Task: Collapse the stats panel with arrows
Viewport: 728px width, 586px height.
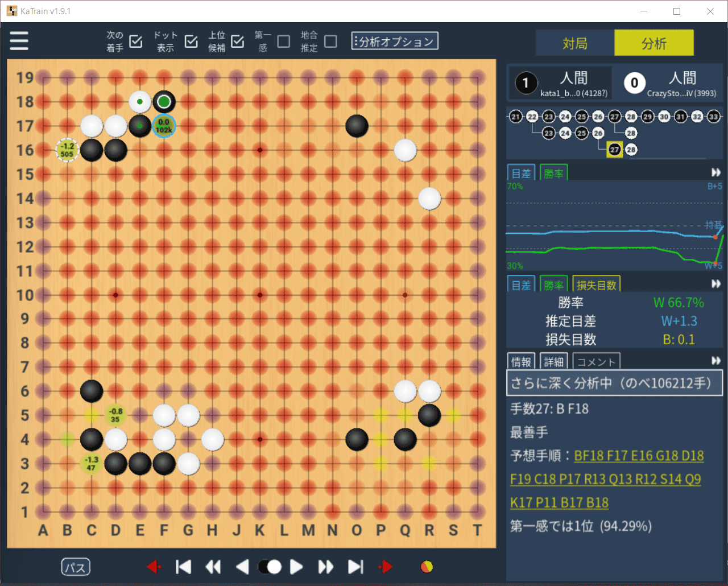Action: [716, 283]
